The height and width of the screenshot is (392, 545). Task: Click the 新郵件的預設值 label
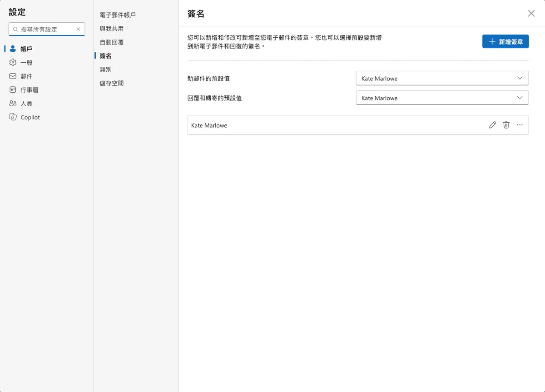[208, 79]
